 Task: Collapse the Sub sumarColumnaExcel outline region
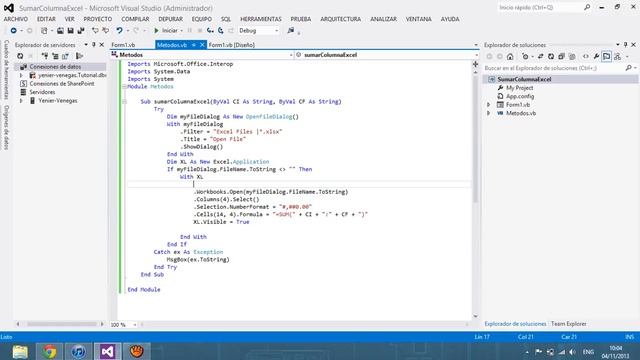[124, 102]
